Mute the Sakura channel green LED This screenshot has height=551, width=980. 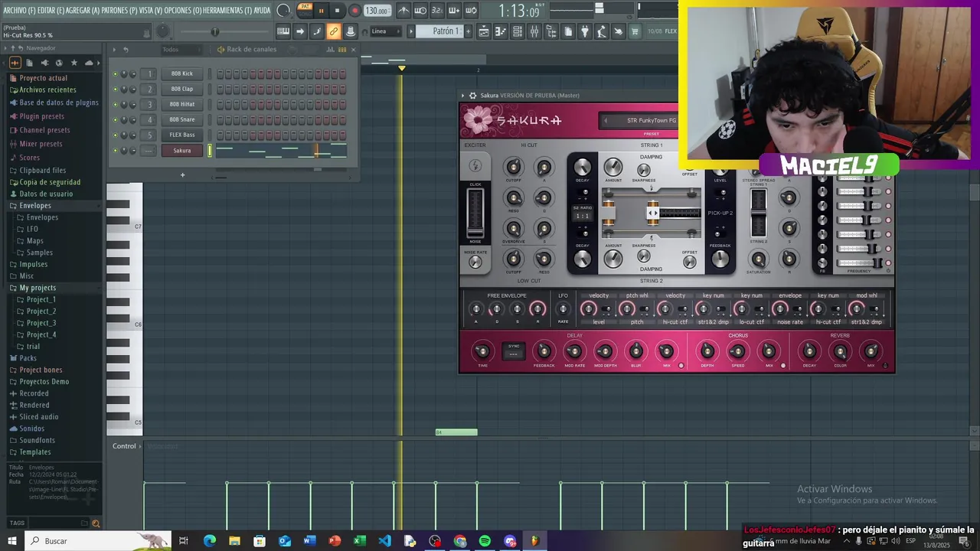[x=115, y=151]
